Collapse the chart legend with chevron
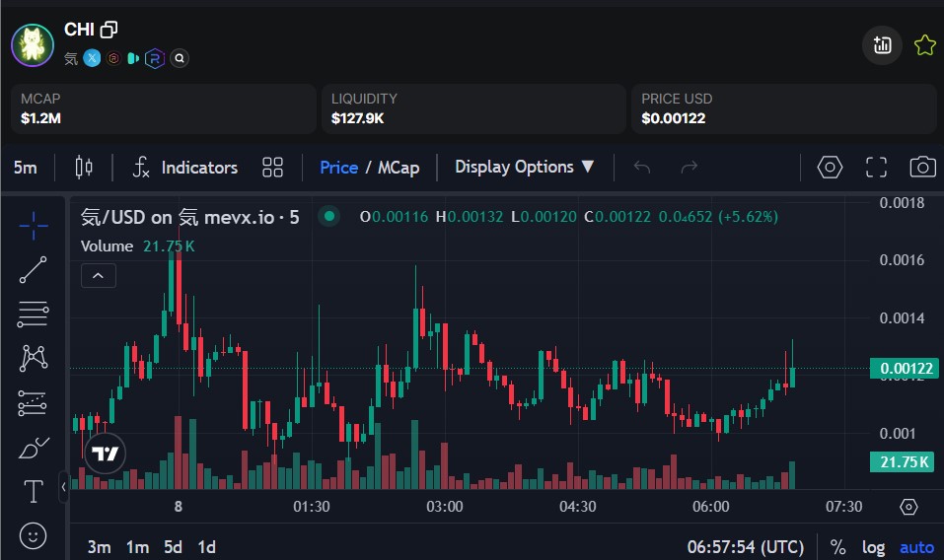This screenshot has width=944, height=560. tap(99, 276)
